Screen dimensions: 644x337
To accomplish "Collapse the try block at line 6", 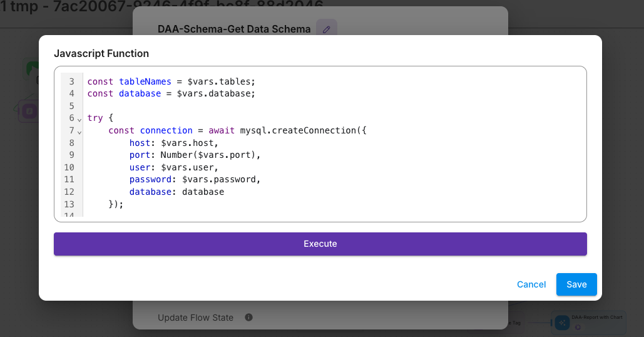I will 79,119.
